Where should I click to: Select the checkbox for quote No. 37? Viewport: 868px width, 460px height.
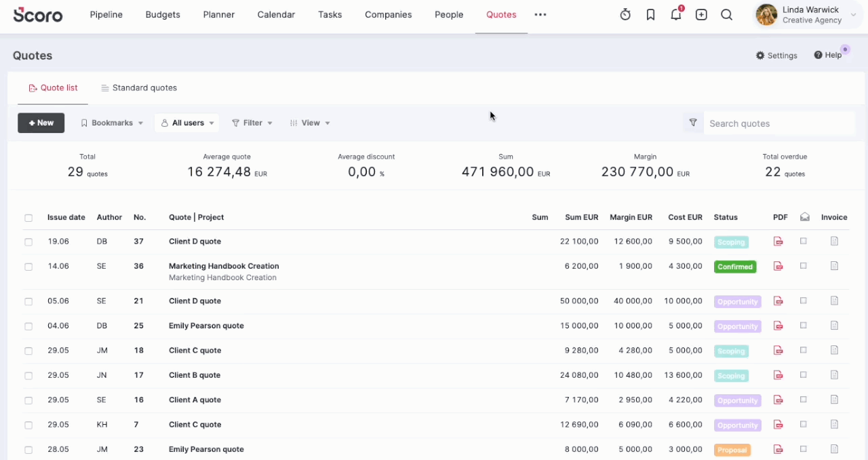click(28, 242)
